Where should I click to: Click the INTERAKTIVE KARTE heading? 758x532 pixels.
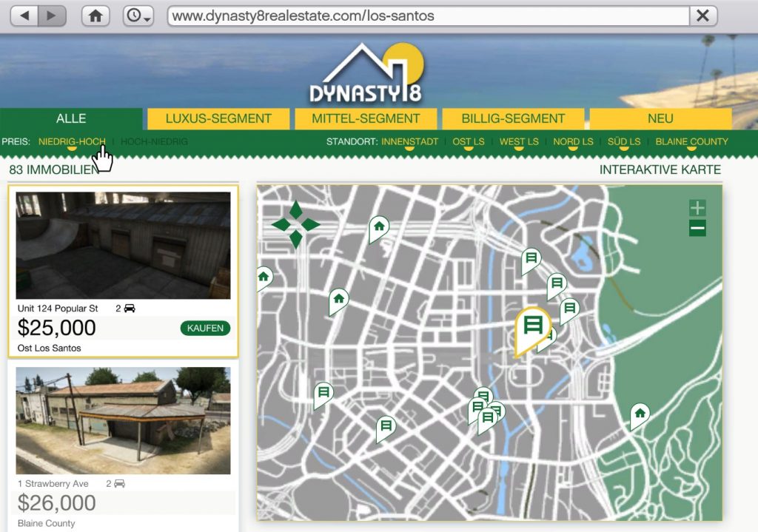click(660, 169)
